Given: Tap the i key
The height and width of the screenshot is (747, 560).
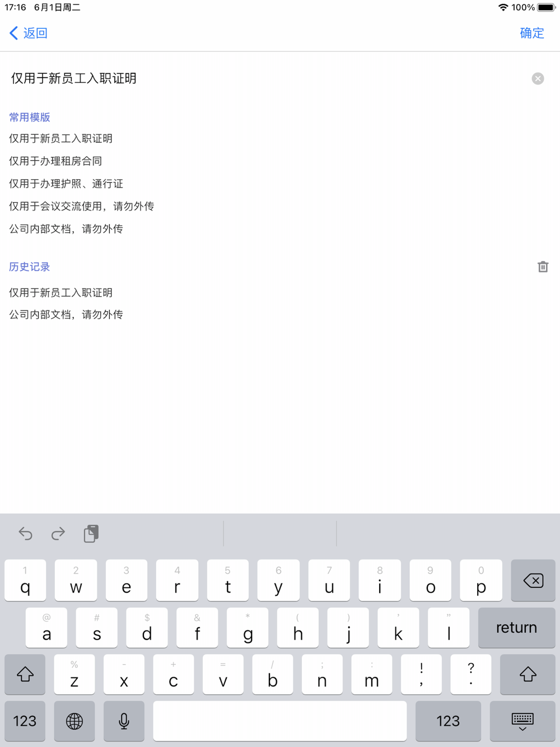Looking at the screenshot, I should click(x=380, y=580).
